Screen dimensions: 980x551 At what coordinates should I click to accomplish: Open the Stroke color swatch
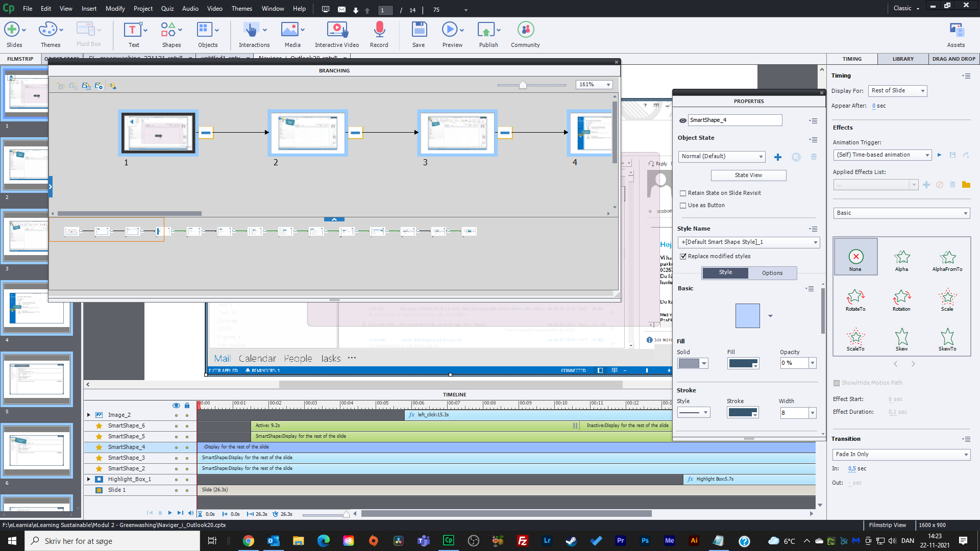[x=743, y=413]
